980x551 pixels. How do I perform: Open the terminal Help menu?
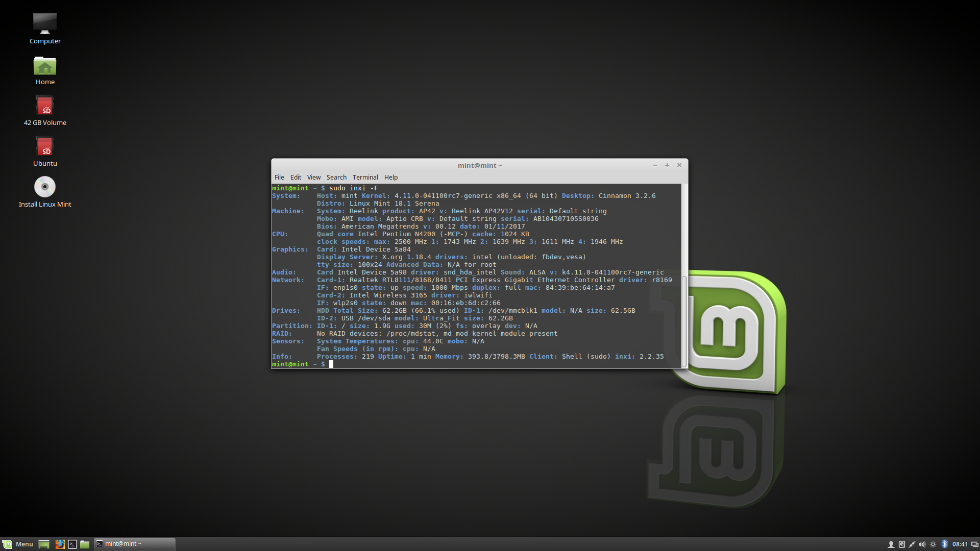pos(391,177)
